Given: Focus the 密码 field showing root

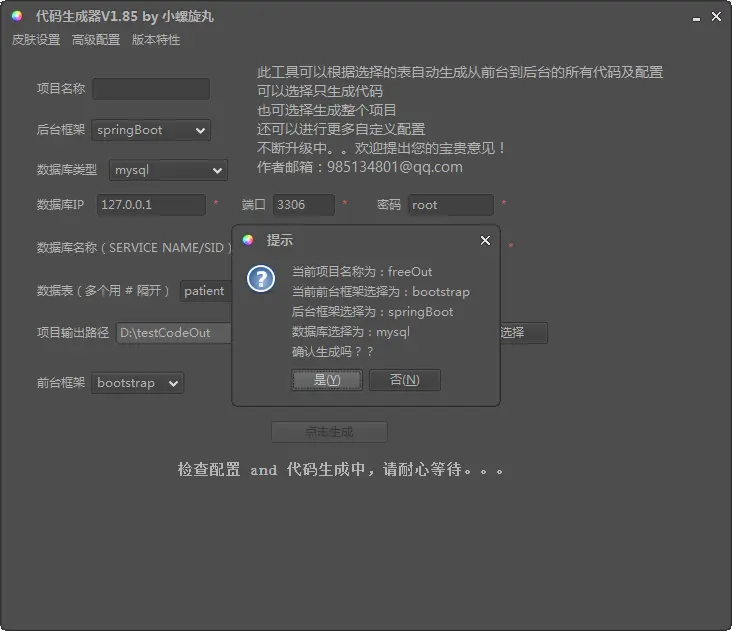Looking at the screenshot, I should pyautogui.click(x=450, y=205).
